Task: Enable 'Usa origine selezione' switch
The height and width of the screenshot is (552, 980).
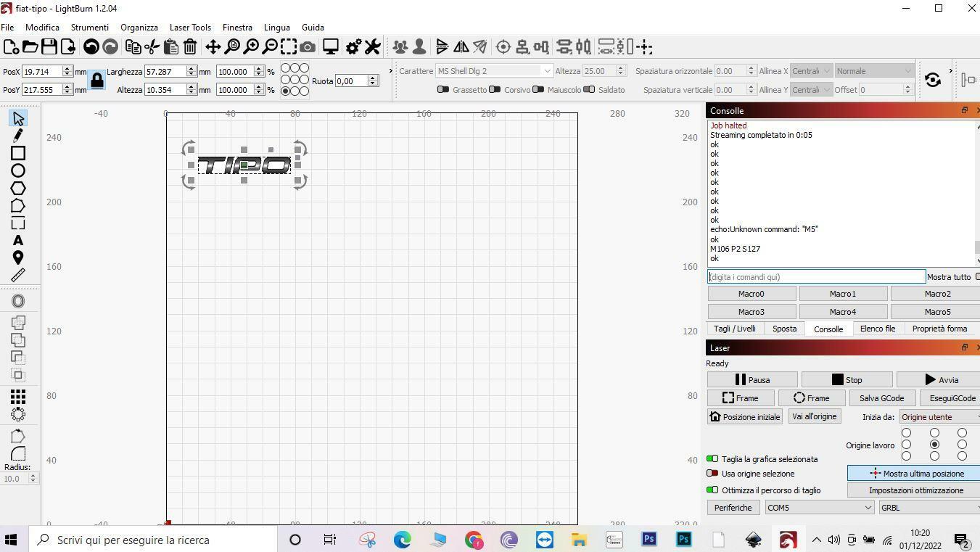Action: [712, 474]
